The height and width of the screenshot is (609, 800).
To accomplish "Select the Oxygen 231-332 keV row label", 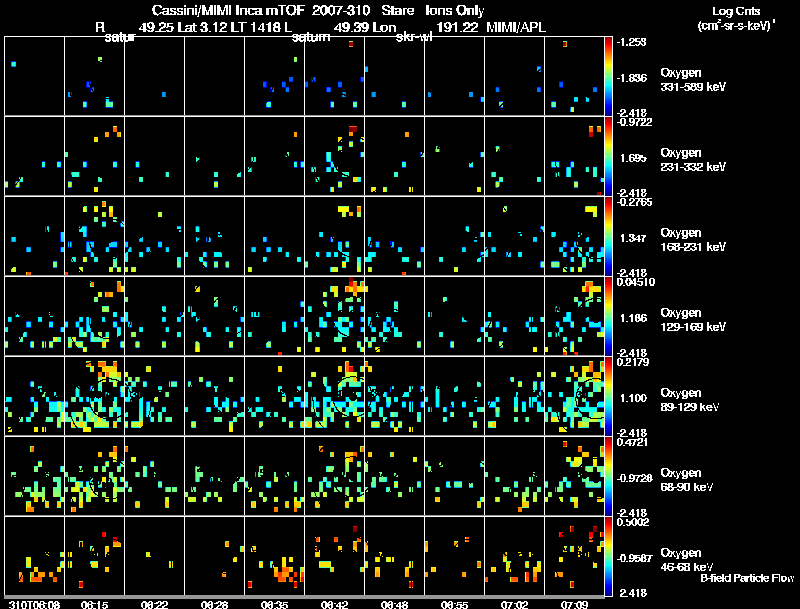I will (x=692, y=160).
